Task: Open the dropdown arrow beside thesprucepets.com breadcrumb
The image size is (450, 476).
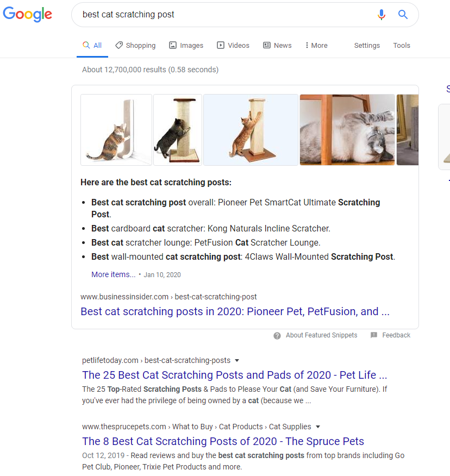Action: click(318, 427)
